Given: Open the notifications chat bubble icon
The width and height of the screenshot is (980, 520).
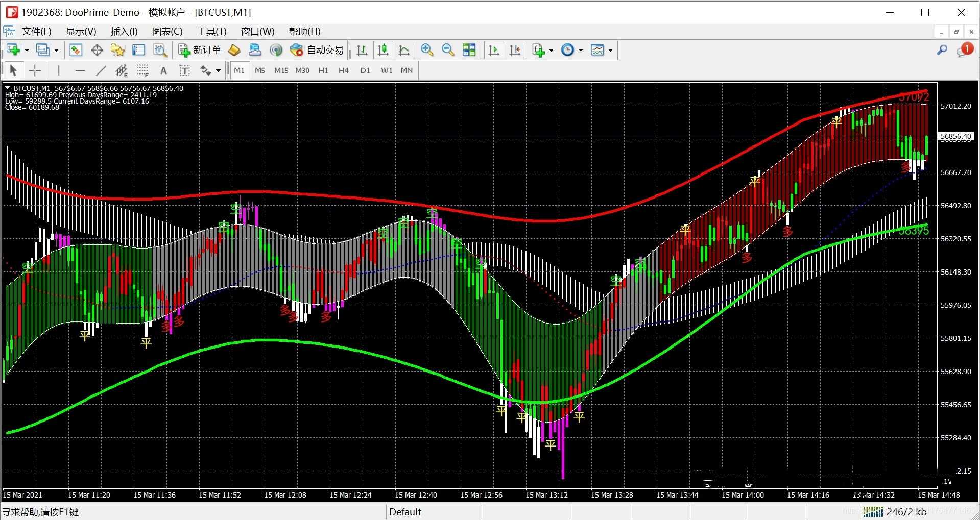Looking at the screenshot, I should (964, 50).
